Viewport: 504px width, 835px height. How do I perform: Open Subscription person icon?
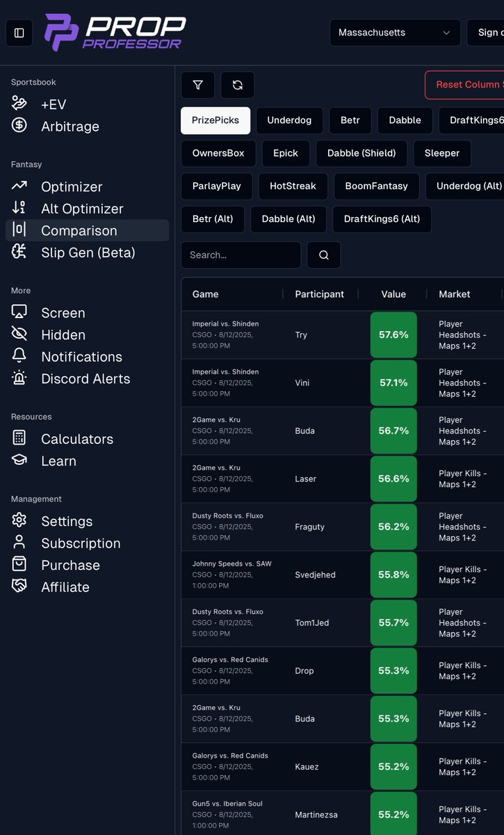coord(19,543)
